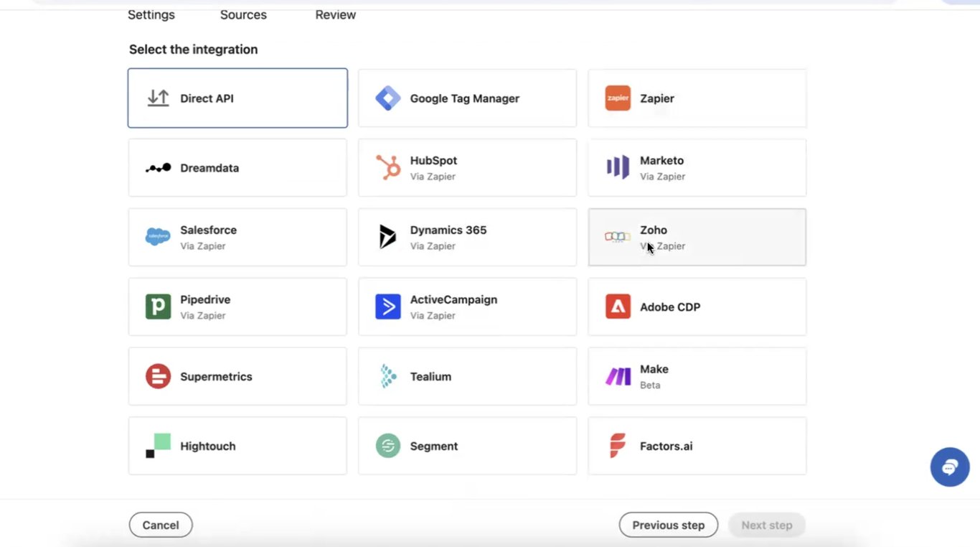The width and height of the screenshot is (980, 547).
Task: Select the Zapier integration name
Action: [x=657, y=98]
